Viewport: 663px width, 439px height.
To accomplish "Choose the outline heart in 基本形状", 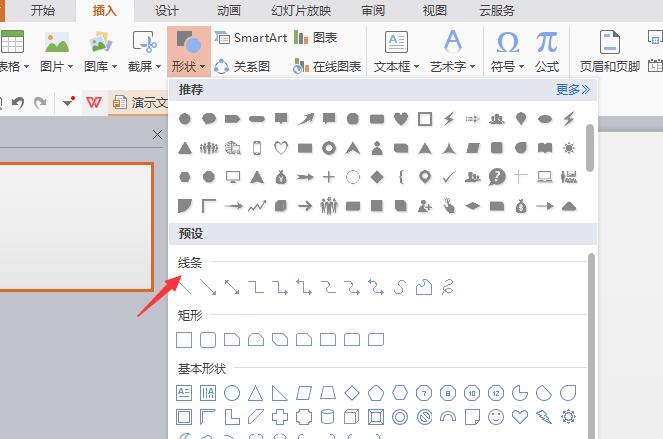I will (x=520, y=417).
